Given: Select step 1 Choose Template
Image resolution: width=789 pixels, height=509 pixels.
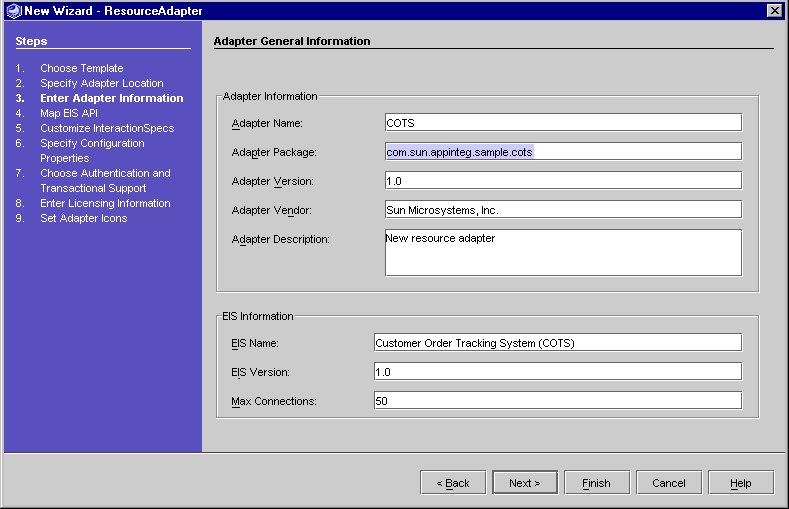Looking at the screenshot, I should (x=82, y=68).
